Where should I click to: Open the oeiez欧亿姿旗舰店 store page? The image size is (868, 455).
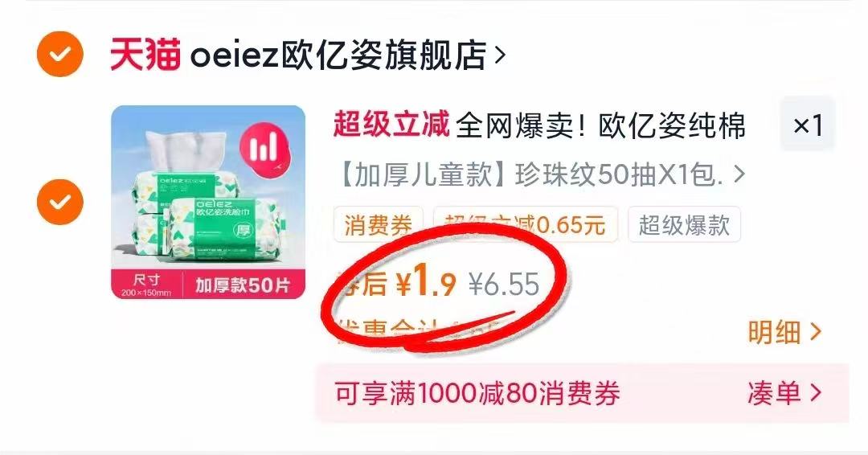(338, 55)
